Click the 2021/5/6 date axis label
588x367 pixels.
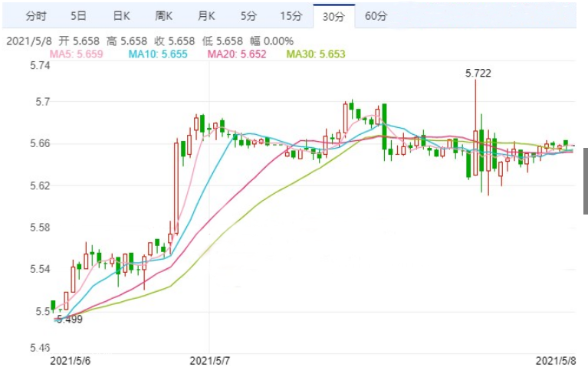coord(70,359)
